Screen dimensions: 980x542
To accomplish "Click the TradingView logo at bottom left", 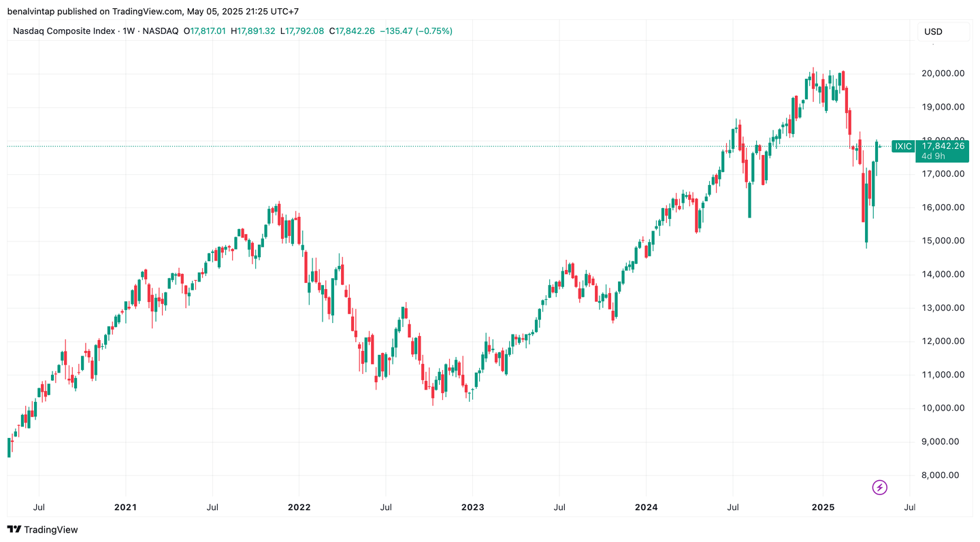I will coord(43,529).
